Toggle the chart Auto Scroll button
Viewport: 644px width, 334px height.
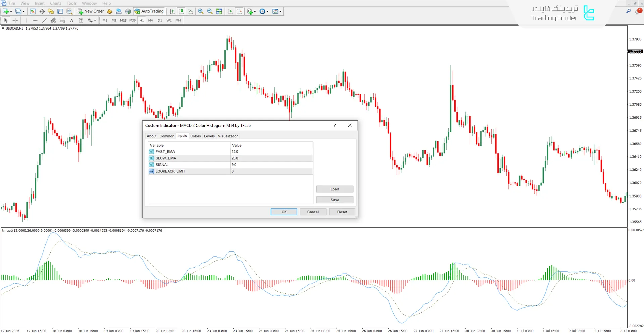(230, 11)
